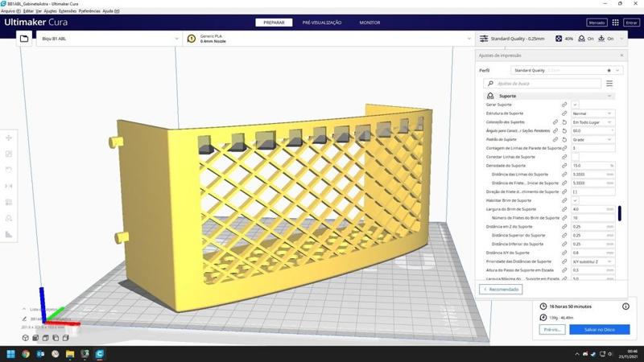Switch to the PREPARAR stage
The image size is (644, 362).
click(274, 23)
